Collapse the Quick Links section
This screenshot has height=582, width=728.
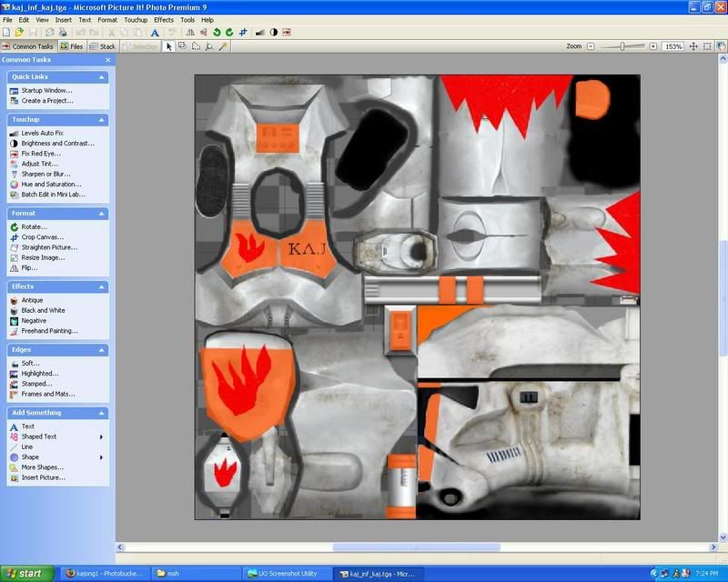tap(101, 77)
